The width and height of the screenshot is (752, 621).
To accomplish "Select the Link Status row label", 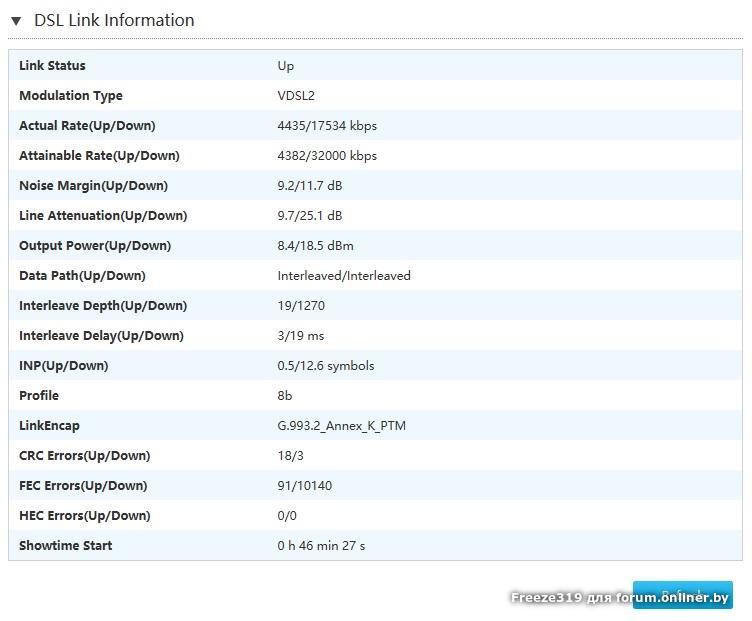I will [x=52, y=66].
